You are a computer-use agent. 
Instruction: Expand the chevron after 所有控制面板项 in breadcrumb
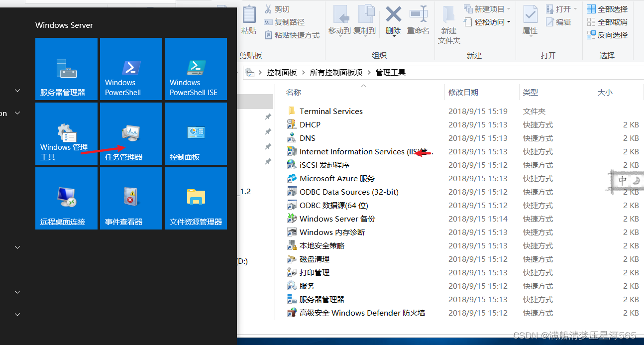[369, 72]
